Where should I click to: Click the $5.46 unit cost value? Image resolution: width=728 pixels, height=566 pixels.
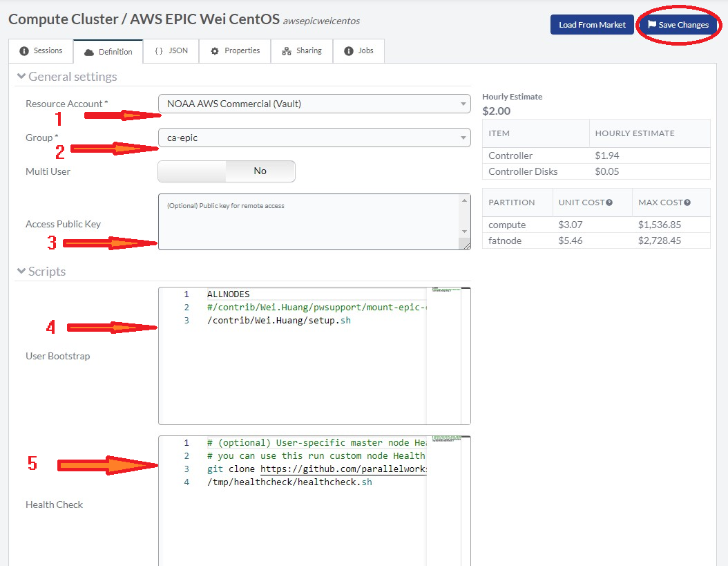click(x=570, y=240)
